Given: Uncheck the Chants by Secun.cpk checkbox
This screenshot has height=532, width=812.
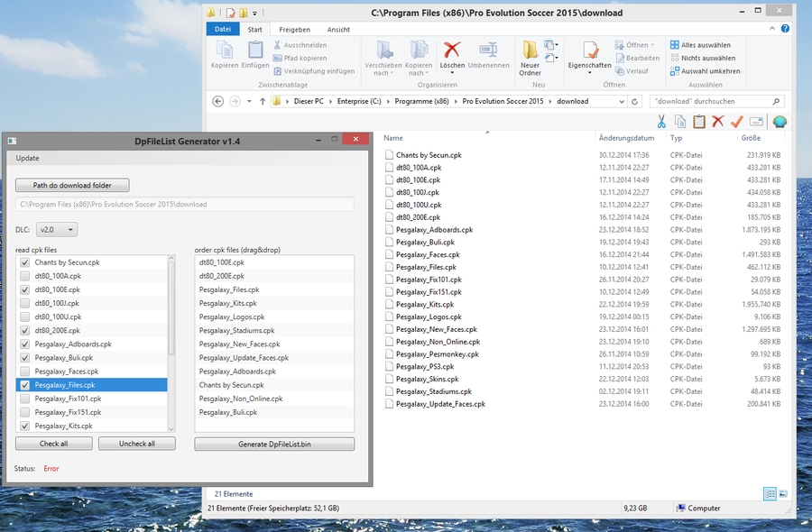Looking at the screenshot, I should (24, 262).
